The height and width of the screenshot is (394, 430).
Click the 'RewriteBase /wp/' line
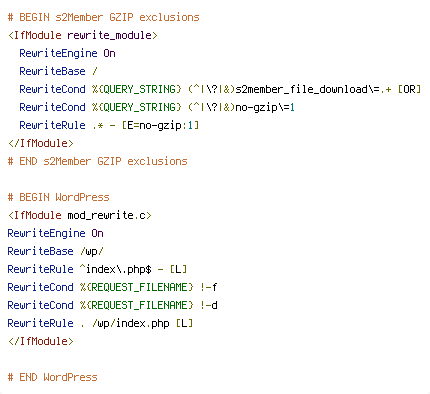point(55,251)
